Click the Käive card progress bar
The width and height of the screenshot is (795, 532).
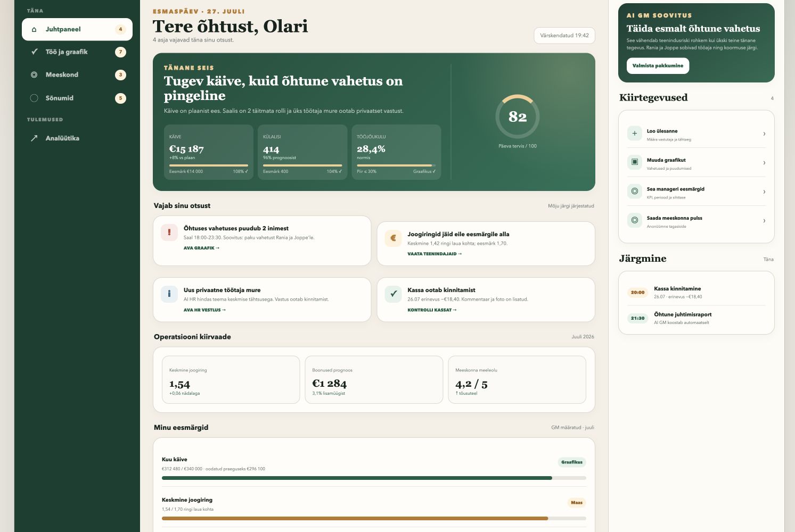tap(209, 165)
